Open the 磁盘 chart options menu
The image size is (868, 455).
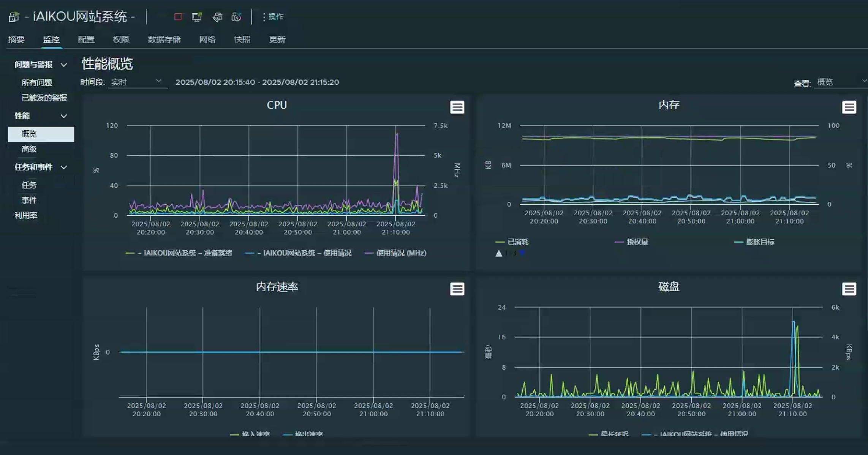[x=850, y=289]
